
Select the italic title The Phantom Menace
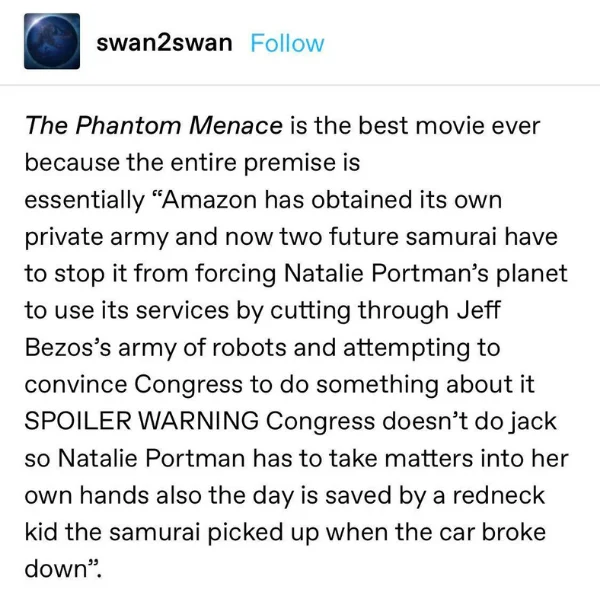coord(154,125)
